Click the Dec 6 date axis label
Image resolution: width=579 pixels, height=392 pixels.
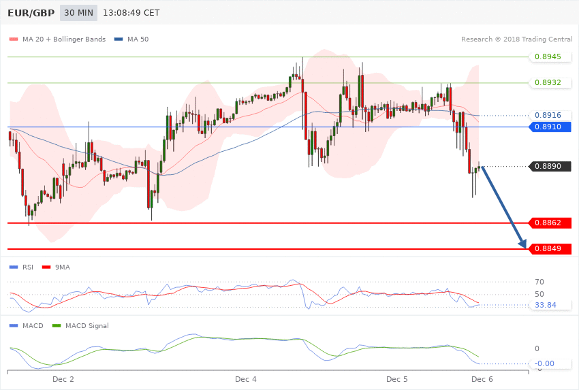[482, 379]
